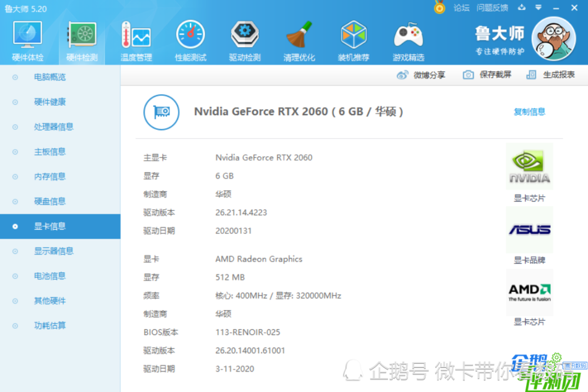
Task: Open the dropdown menu arrow in title bar
Action: click(x=539, y=8)
